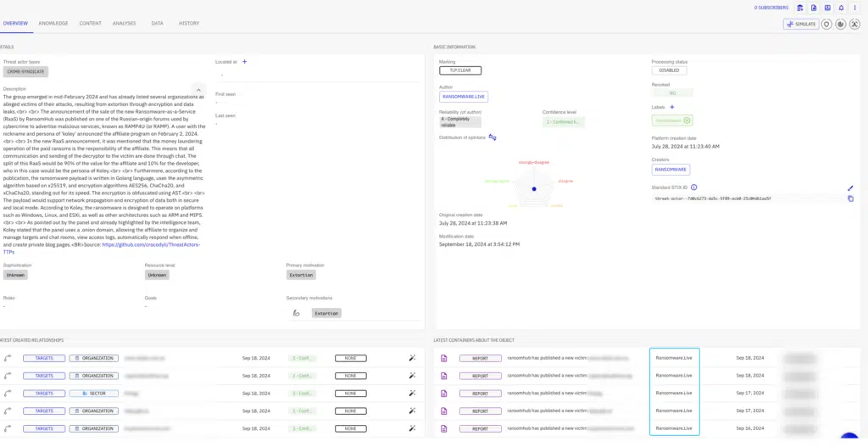Open the Content tab

pos(90,23)
